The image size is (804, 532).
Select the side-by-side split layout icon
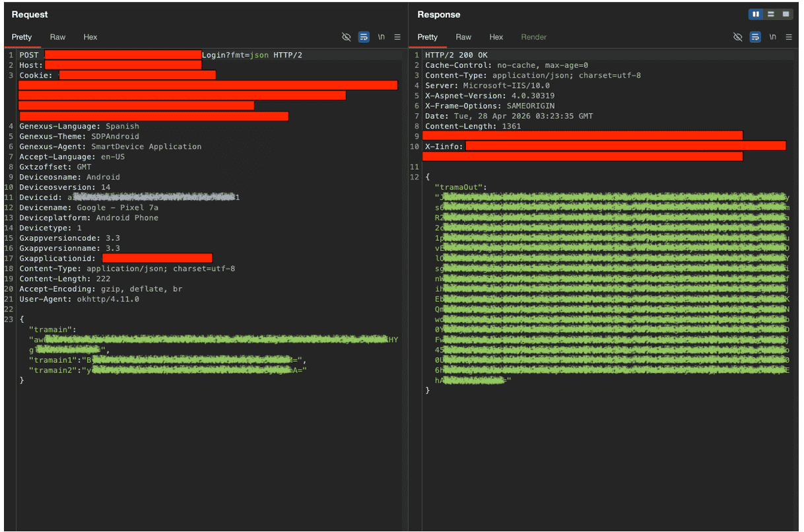click(x=756, y=14)
